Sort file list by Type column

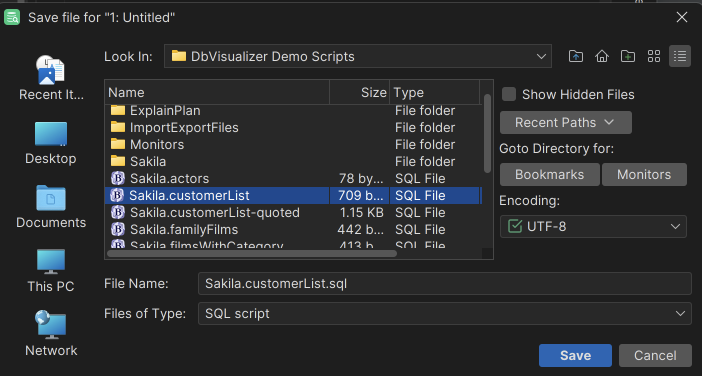point(434,93)
